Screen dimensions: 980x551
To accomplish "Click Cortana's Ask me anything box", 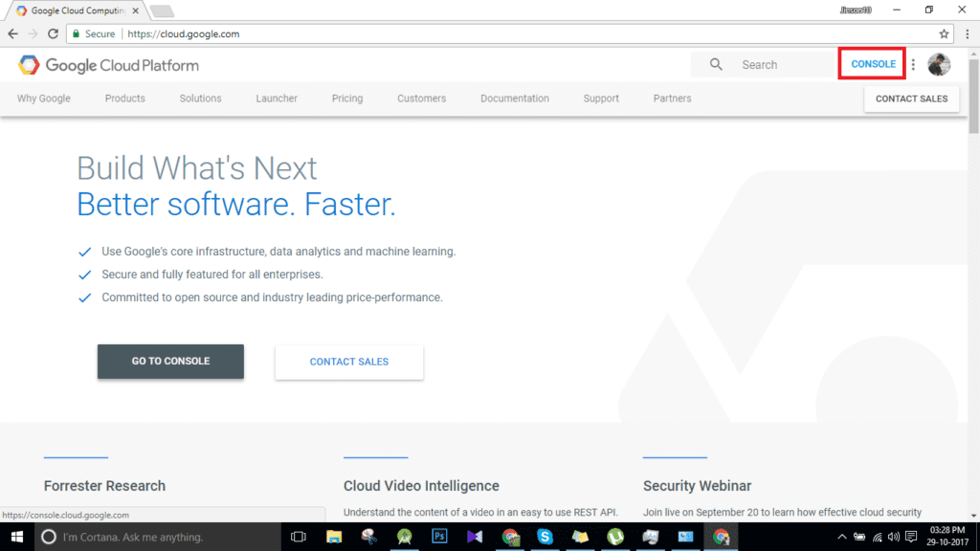I will click(x=157, y=537).
